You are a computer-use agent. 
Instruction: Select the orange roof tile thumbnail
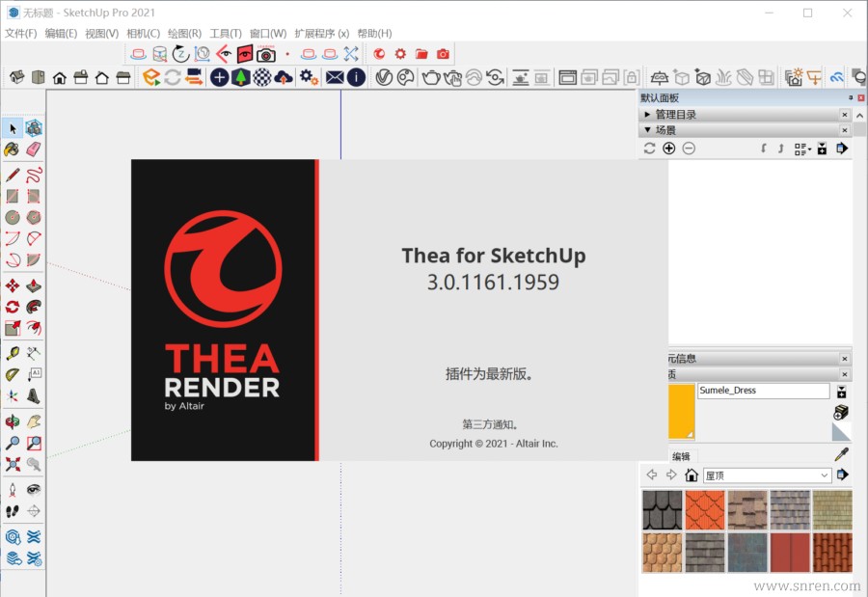[x=704, y=510]
